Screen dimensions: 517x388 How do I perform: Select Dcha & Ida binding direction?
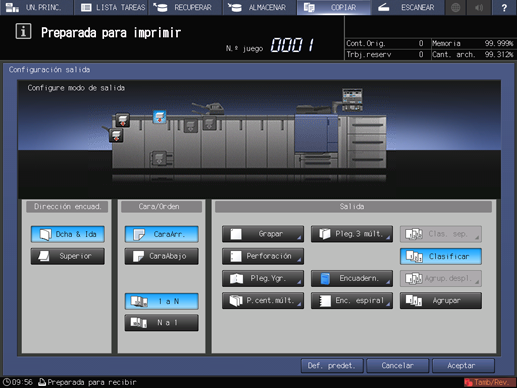point(68,234)
